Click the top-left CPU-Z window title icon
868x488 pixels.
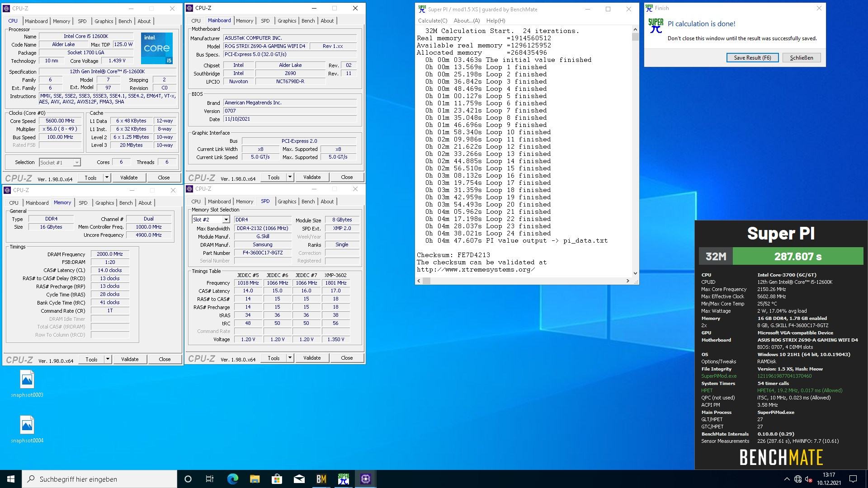coord(7,9)
